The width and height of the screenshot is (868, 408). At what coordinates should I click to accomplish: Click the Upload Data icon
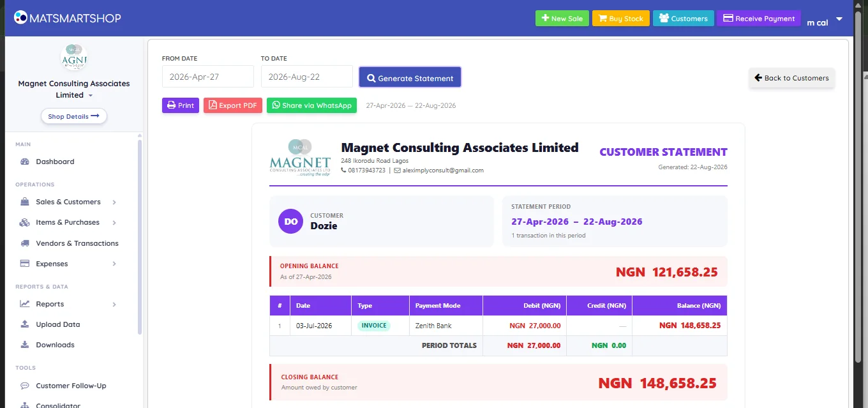[25, 324]
